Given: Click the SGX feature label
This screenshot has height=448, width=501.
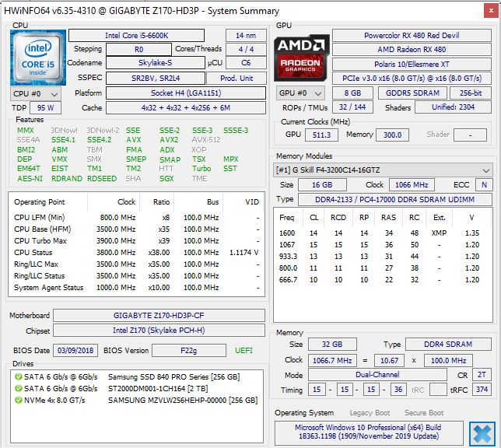Looking at the screenshot, I should (x=166, y=178).
